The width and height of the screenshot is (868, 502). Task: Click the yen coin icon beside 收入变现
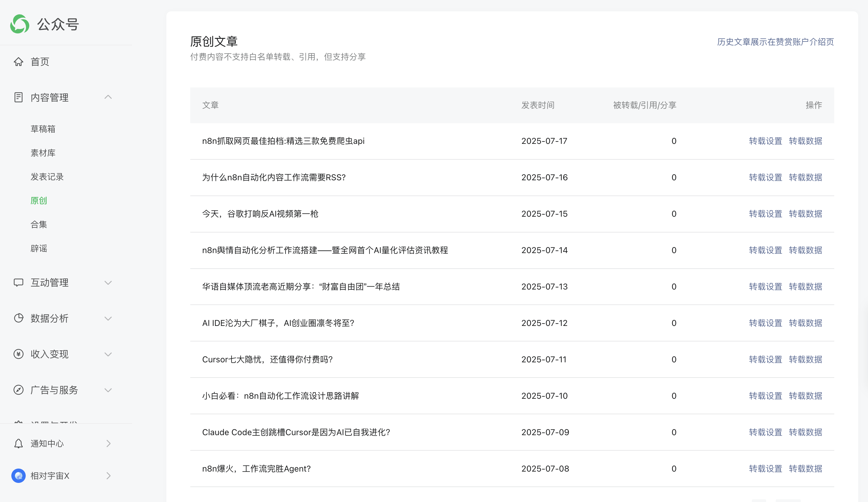(x=19, y=354)
